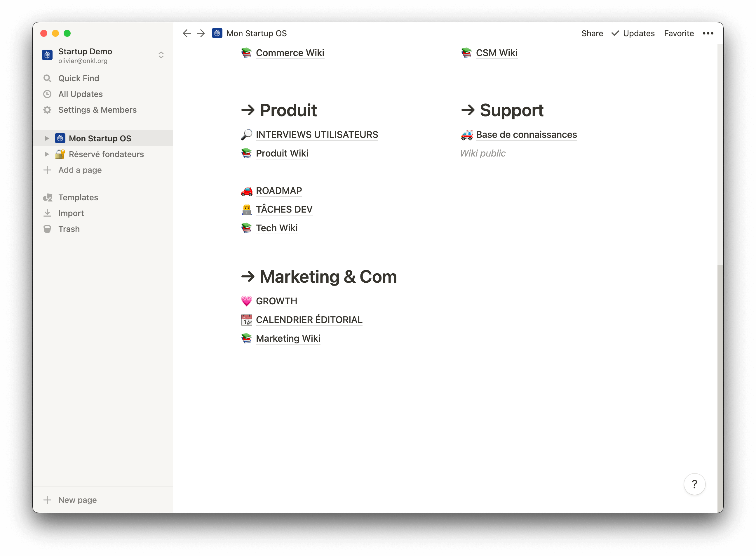Expand the Mon Startup OS page tree
The height and width of the screenshot is (556, 756).
pos(47,138)
